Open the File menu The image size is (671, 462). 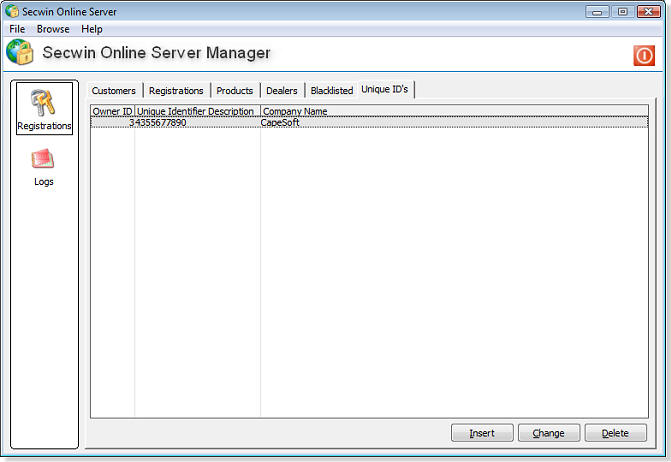click(17, 29)
